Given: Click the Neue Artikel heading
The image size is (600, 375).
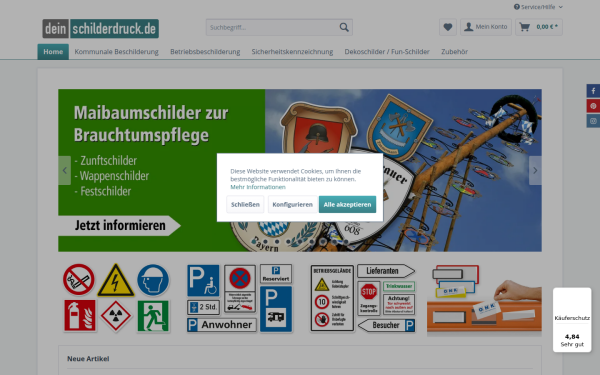Looking at the screenshot, I should click(x=88, y=359).
